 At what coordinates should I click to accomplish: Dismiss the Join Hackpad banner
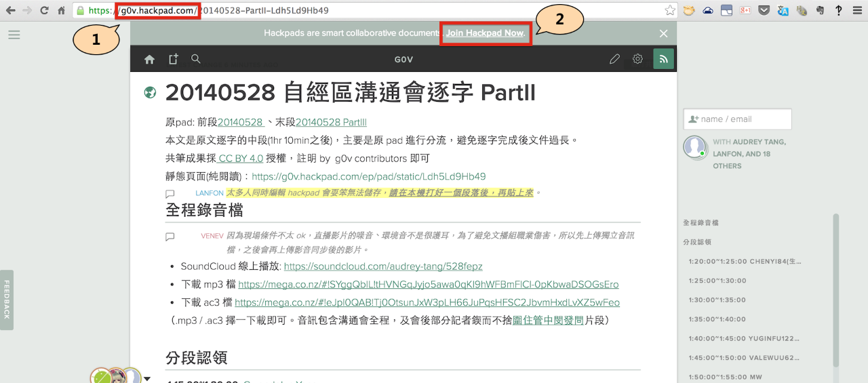click(663, 33)
